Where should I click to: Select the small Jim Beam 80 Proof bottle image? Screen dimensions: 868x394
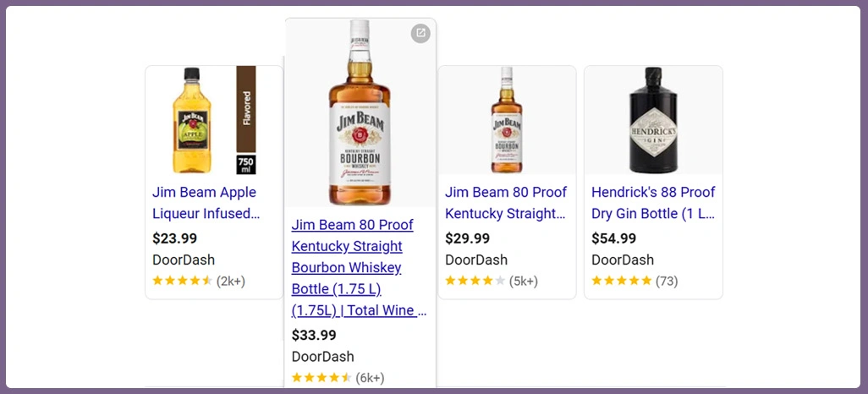click(x=506, y=120)
